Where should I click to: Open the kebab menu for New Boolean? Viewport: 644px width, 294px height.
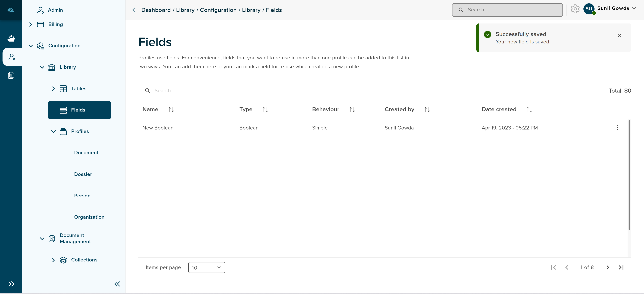pyautogui.click(x=617, y=128)
